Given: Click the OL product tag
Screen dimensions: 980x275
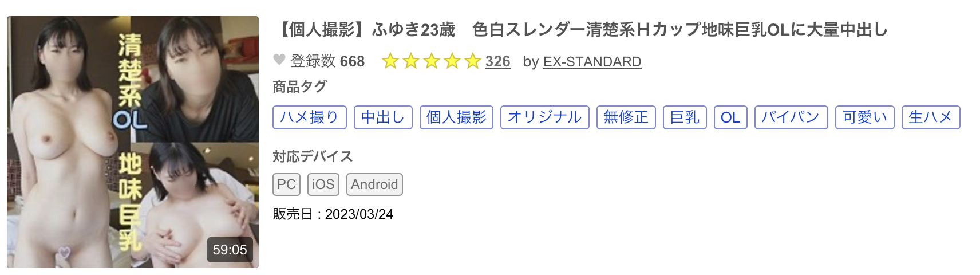Looking at the screenshot, I should click(730, 117).
